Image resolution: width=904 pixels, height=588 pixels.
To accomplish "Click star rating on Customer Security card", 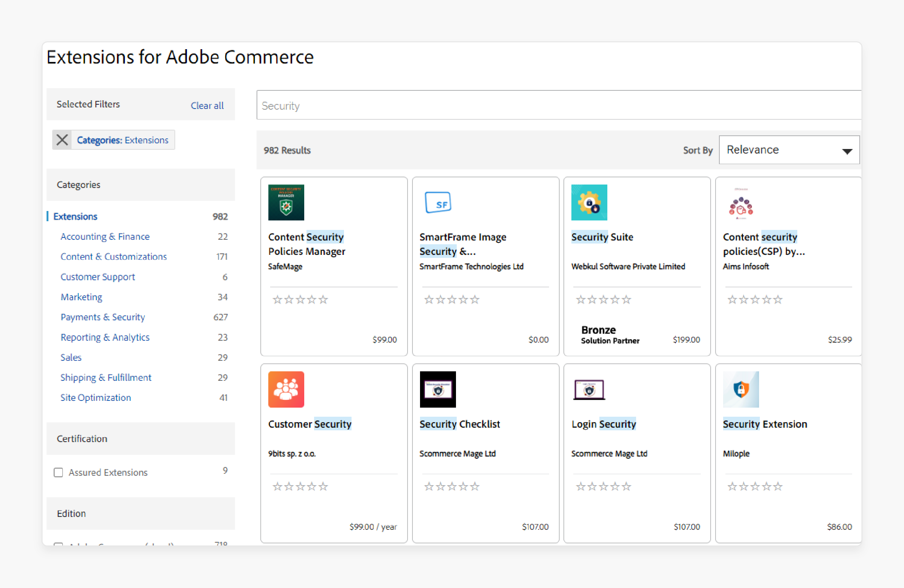I will [x=300, y=486].
